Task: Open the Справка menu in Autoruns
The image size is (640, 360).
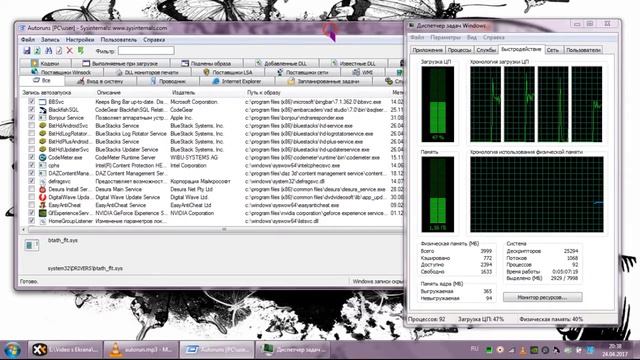Action: 154,40
